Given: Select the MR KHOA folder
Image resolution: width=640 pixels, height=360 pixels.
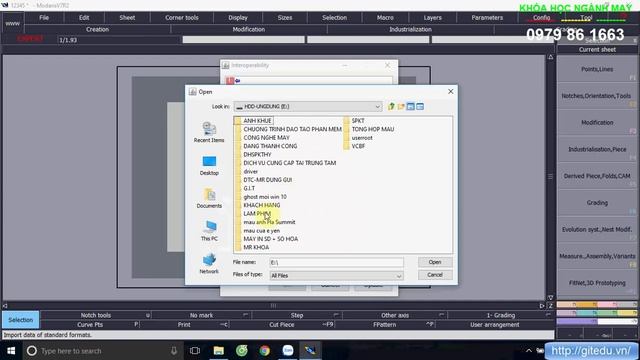Looking at the screenshot, I should coord(256,248).
